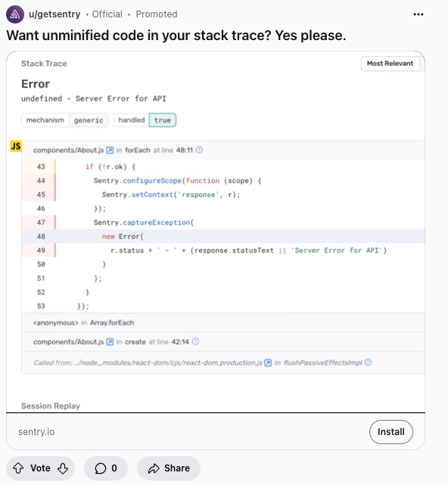Expand the anonymous Array.forEach frame

[223, 322]
